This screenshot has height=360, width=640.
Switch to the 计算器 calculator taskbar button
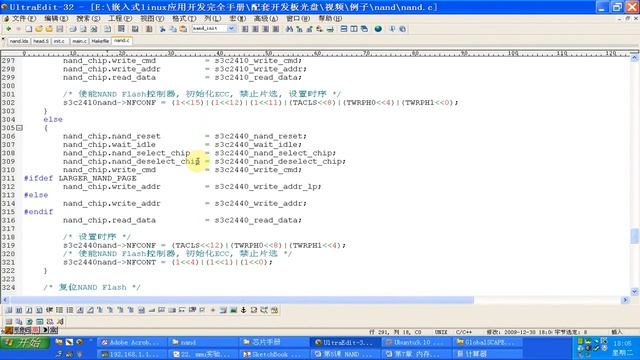pos(488,354)
